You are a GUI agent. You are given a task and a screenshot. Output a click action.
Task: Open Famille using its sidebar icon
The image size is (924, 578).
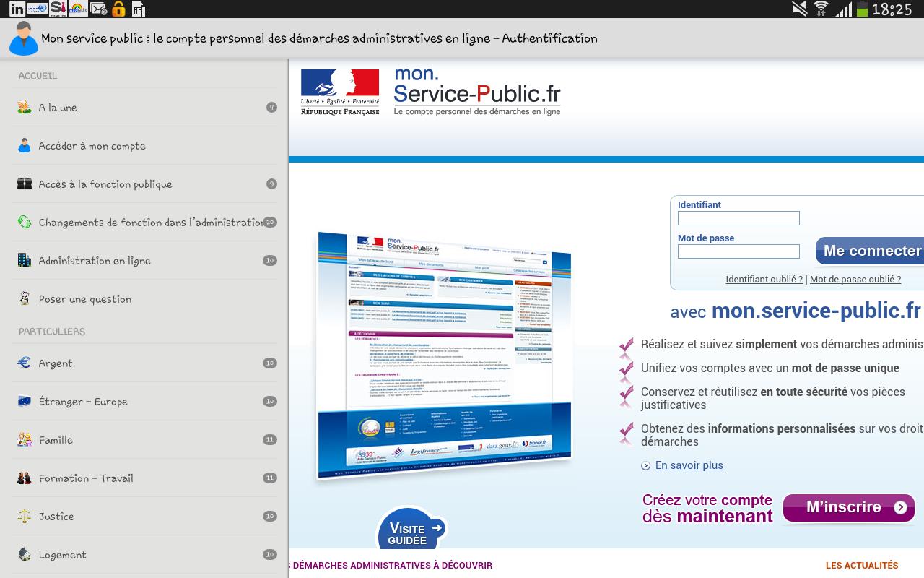point(24,439)
